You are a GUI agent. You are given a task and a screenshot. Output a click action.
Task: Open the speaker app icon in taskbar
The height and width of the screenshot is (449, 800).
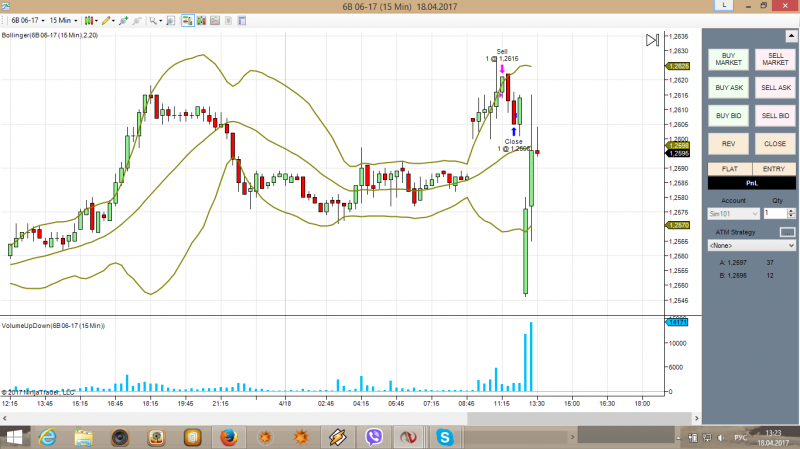[x=120, y=437]
